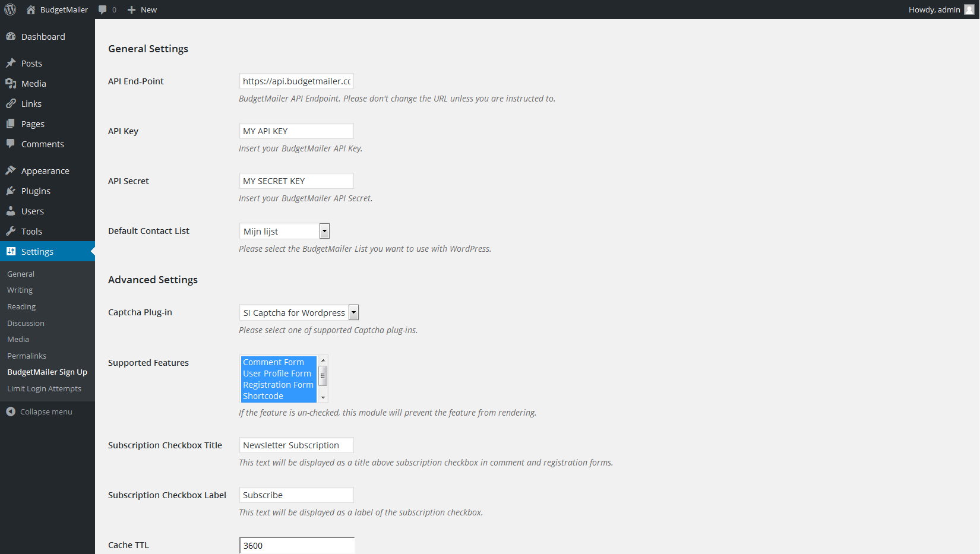
Task: Click the Dashboard gauge icon
Action: (11, 36)
